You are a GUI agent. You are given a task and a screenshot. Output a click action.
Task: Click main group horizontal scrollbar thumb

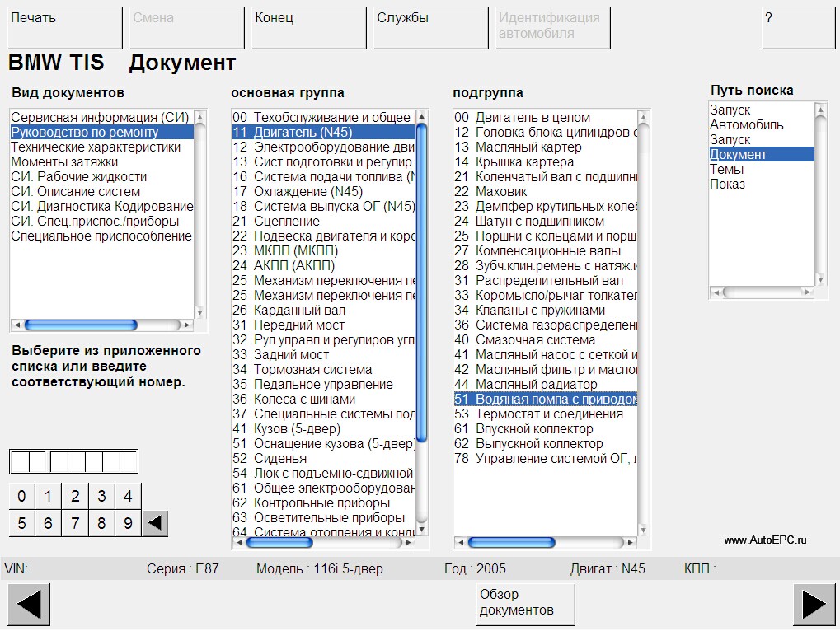(x=279, y=543)
